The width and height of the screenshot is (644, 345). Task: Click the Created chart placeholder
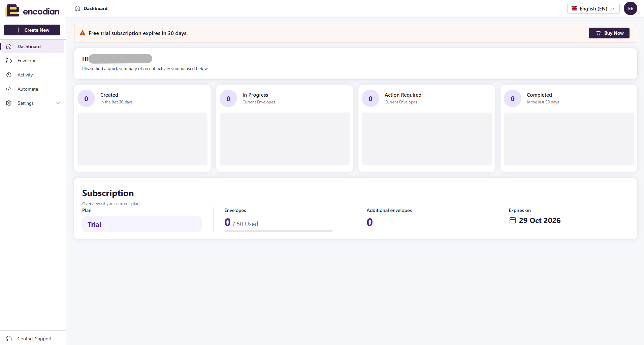142,139
